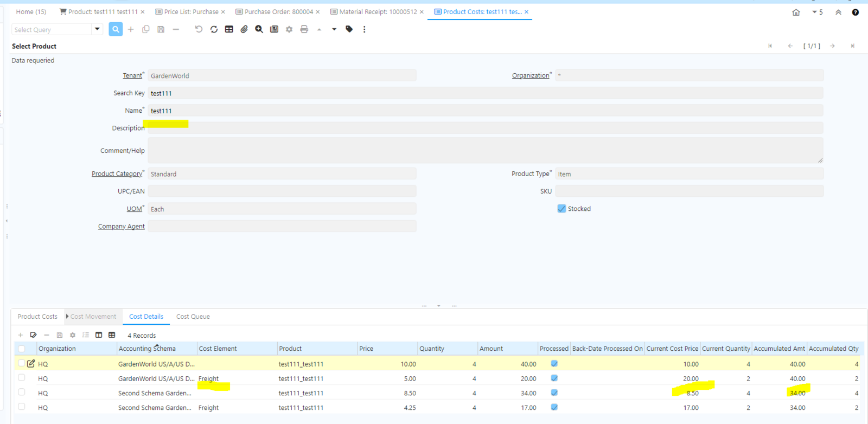
Task: Expand the toolbar's more options kebab menu
Action: pyautogui.click(x=365, y=29)
